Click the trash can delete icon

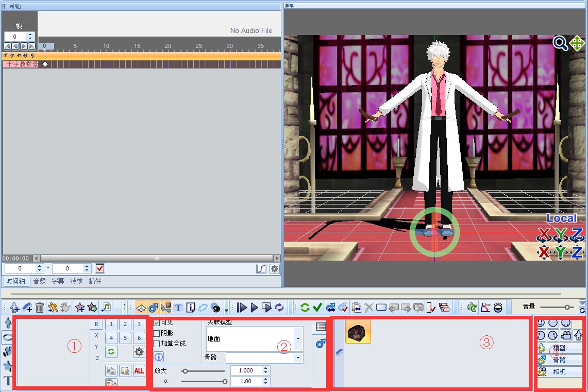pos(40,308)
